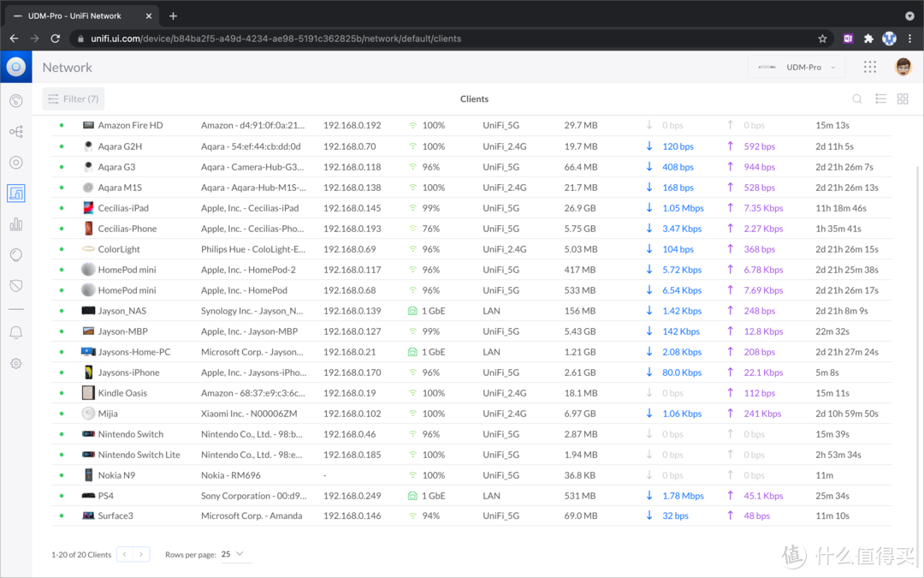Open the UDM-Pro device selector dropdown

pyautogui.click(x=797, y=68)
